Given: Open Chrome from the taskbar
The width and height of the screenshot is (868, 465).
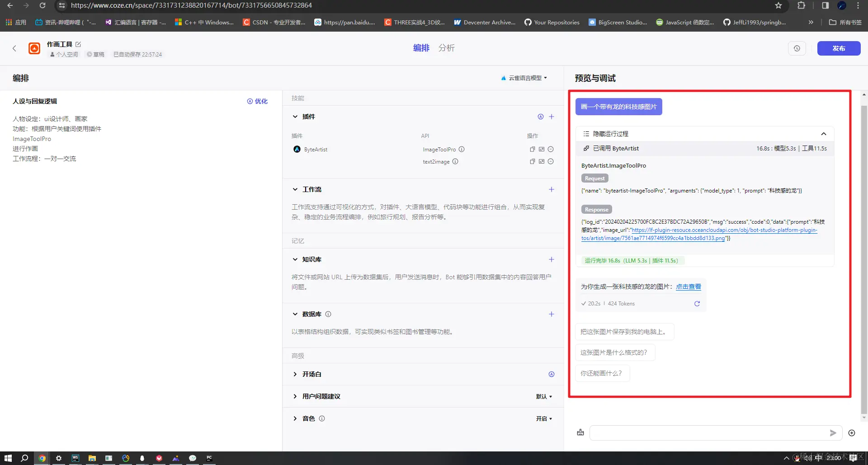Looking at the screenshot, I should [x=42, y=458].
